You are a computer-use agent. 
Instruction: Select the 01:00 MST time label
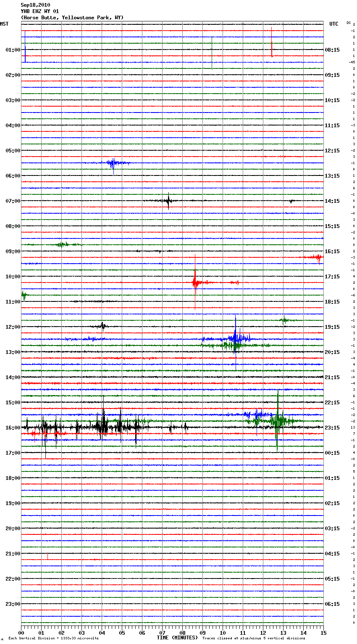13,50
